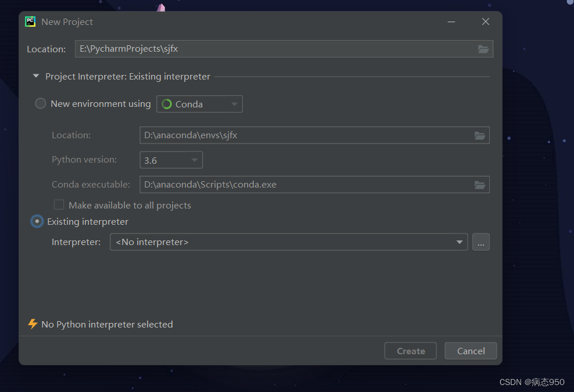This screenshot has width=574, height=392.
Task: Browse folder for Conda executable path
Action: pyautogui.click(x=479, y=185)
